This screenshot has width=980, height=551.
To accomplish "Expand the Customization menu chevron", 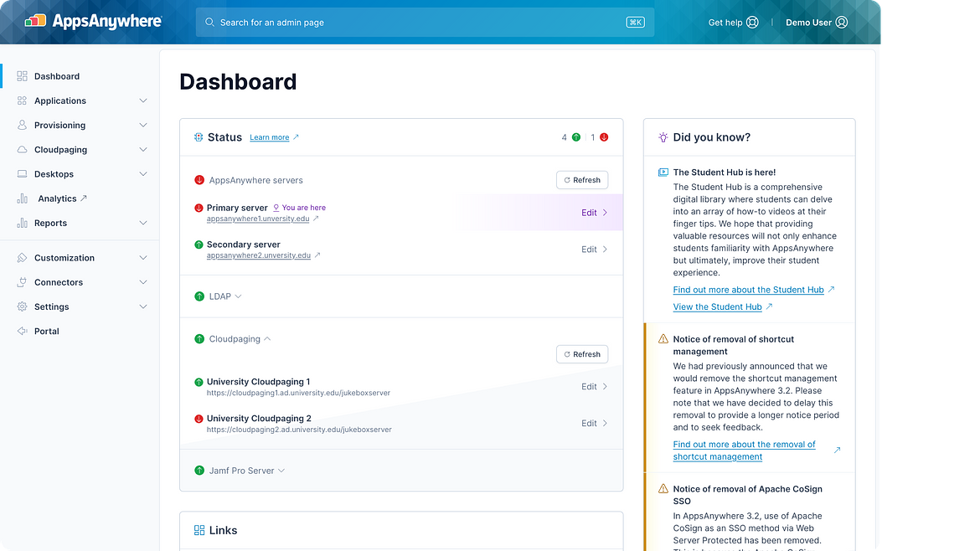I will pos(143,257).
